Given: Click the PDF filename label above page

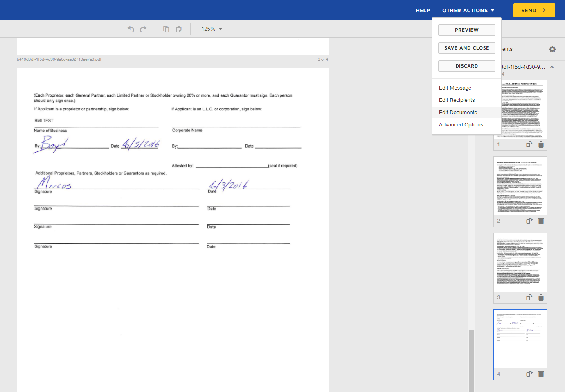Looking at the screenshot, I should tap(59, 59).
